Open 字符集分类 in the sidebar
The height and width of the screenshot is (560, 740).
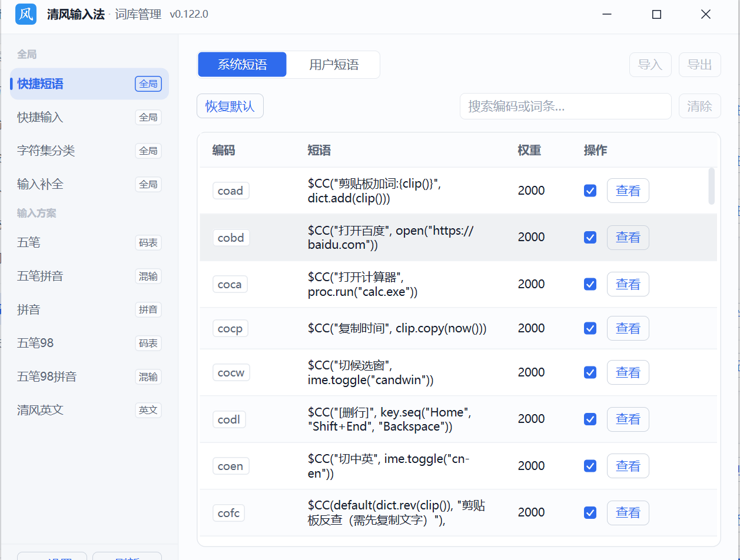pyautogui.click(x=89, y=151)
